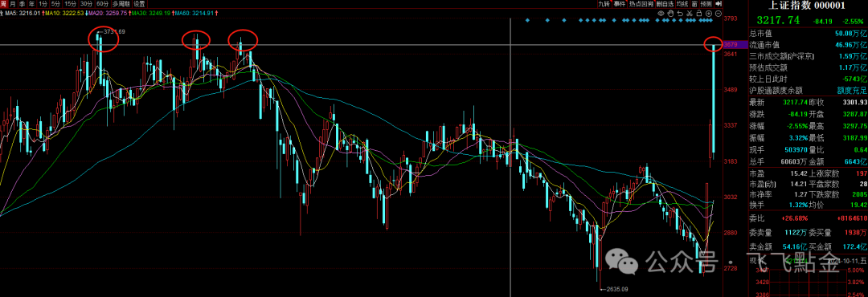Collapse side panel with arrow-to-bar icon

719,4
